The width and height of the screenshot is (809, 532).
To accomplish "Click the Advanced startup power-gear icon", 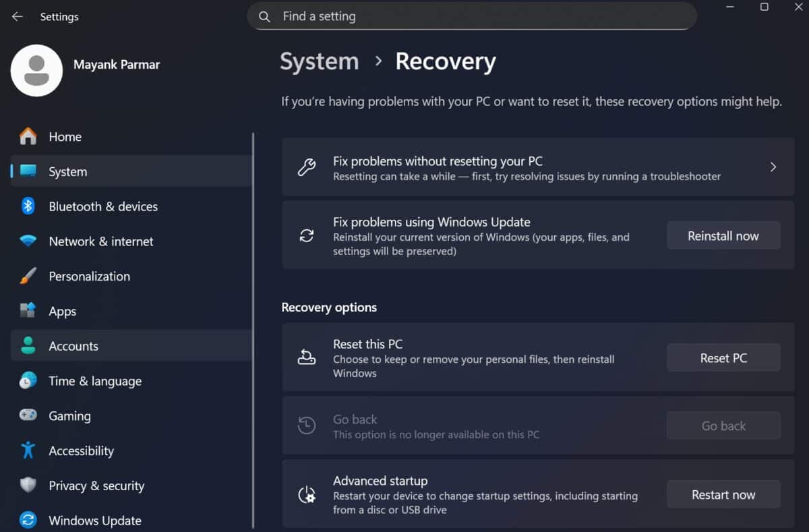I will (x=307, y=494).
